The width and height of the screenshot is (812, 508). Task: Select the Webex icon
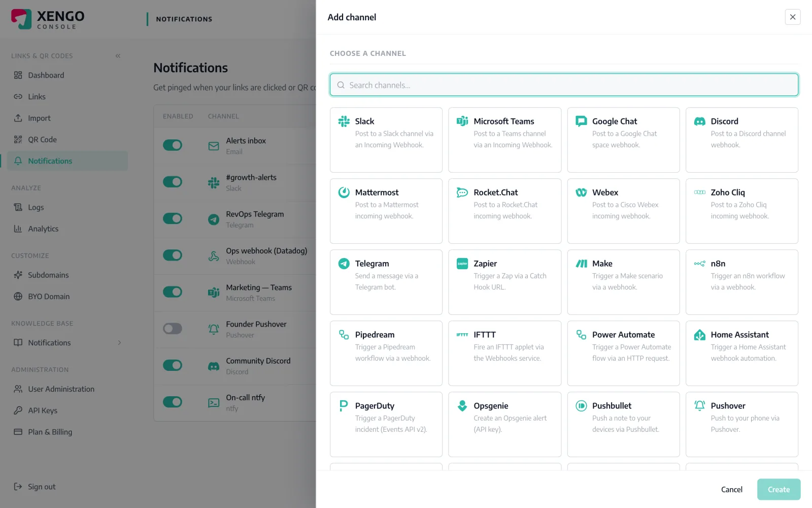pos(581,193)
